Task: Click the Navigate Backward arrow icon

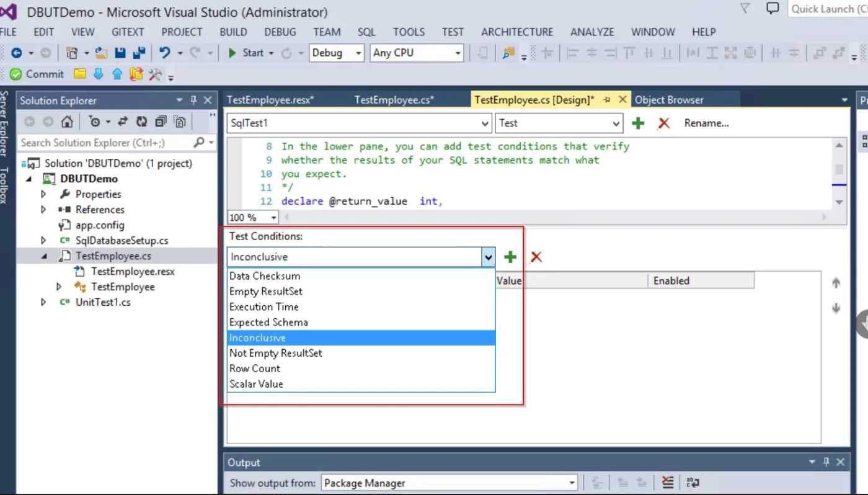Action: [x=17, y=53]
